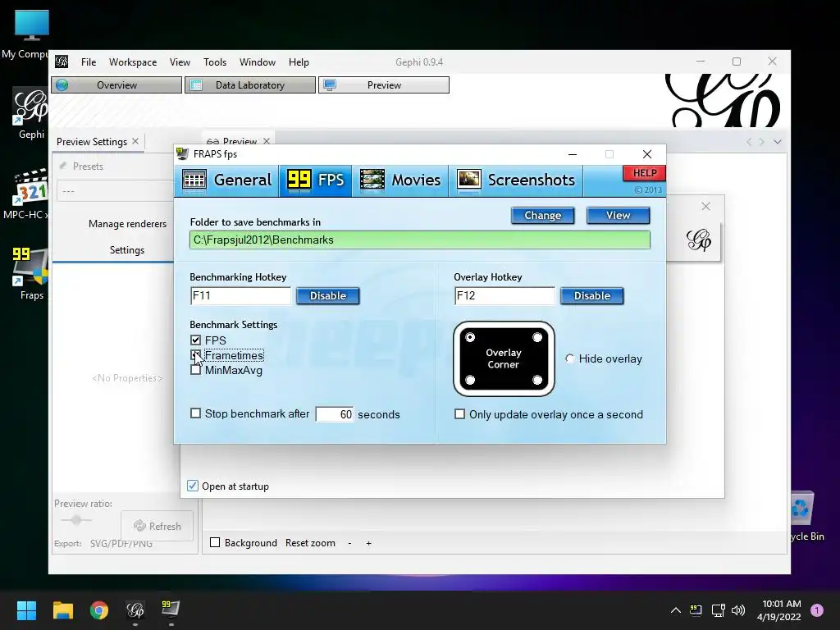Open the Tools menu in Gephi
Image resolution: width=840 pixels, height=630 pixels.
click(x=215, y=62)
